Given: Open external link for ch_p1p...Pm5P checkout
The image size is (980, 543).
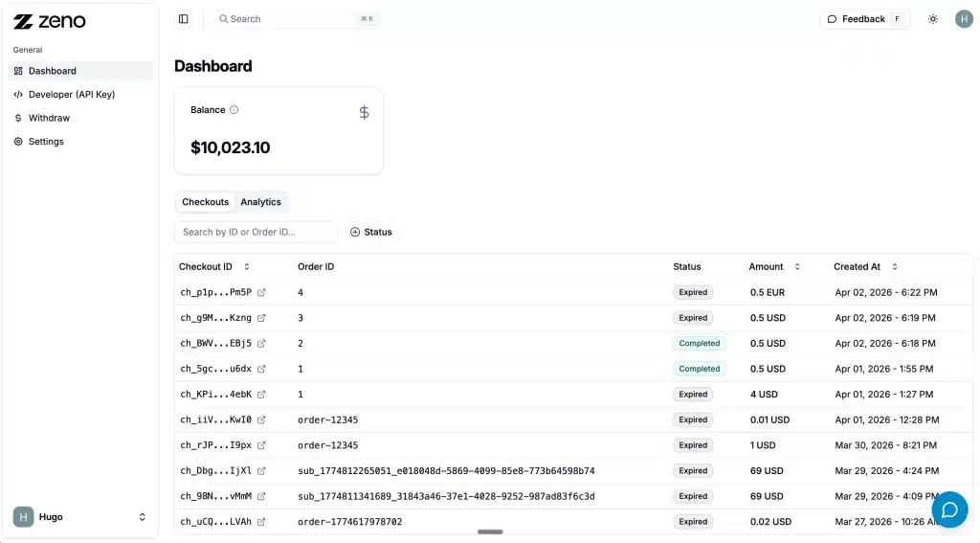Looking at the screenshot, I should 261,292.
